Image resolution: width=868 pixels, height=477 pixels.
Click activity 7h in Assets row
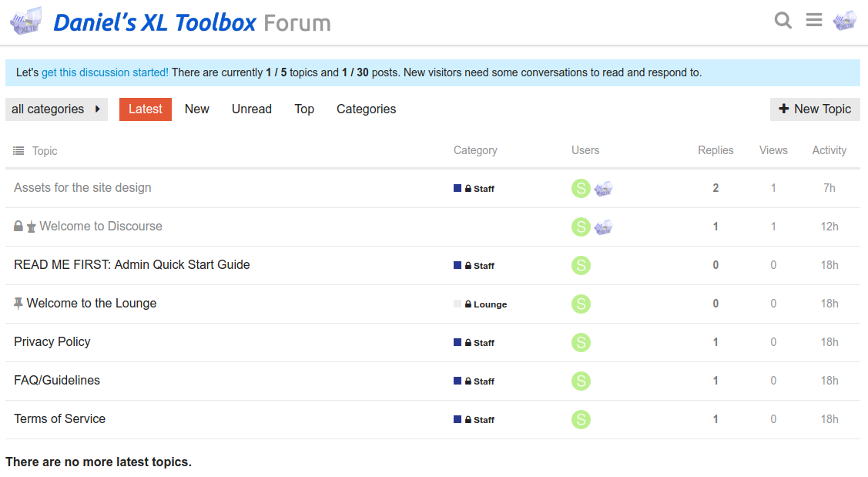tap(829, 188)
